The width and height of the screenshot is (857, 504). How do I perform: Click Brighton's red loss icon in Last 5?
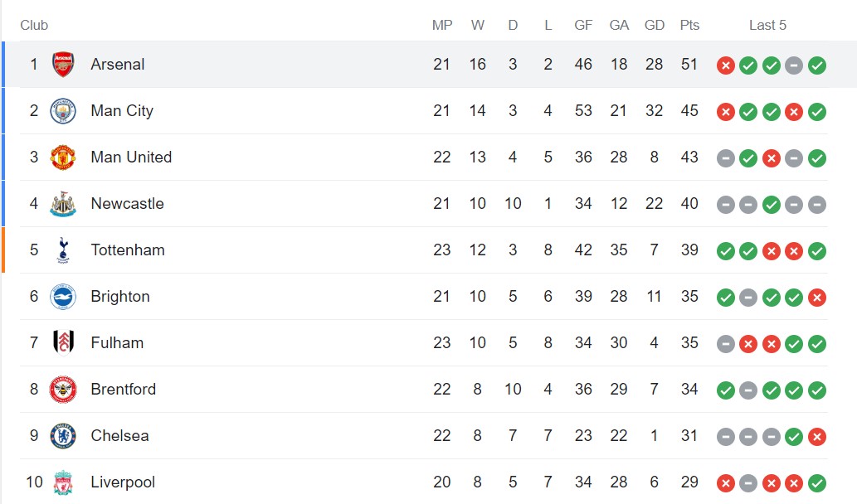[817, 298]
